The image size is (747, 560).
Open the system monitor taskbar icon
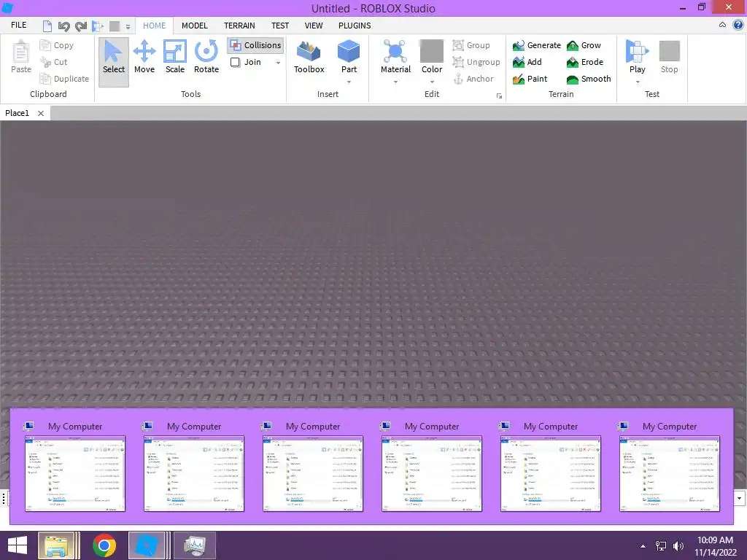pos(194,545)
